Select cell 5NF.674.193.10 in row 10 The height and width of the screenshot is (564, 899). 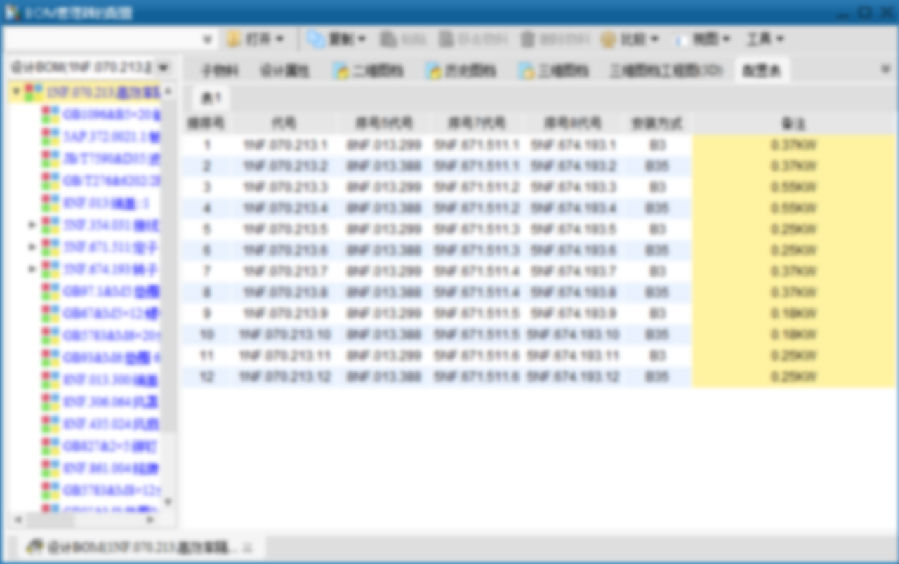point(573,335)
